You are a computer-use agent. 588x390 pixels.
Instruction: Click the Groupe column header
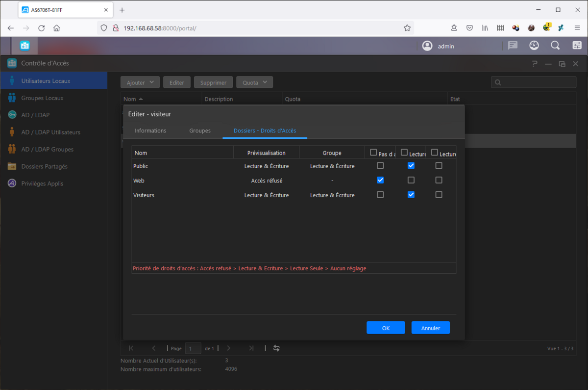tap(332, 153)
